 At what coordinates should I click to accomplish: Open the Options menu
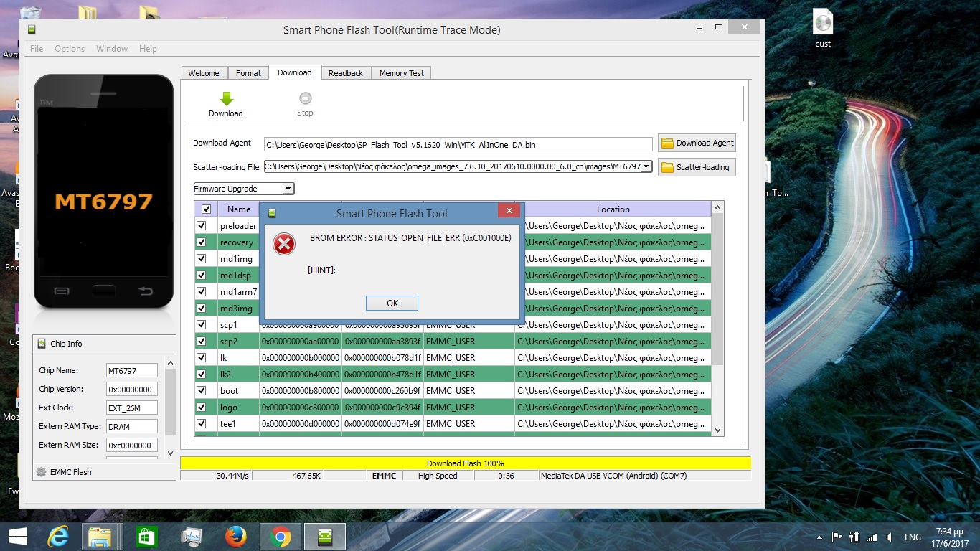(70, 49)
